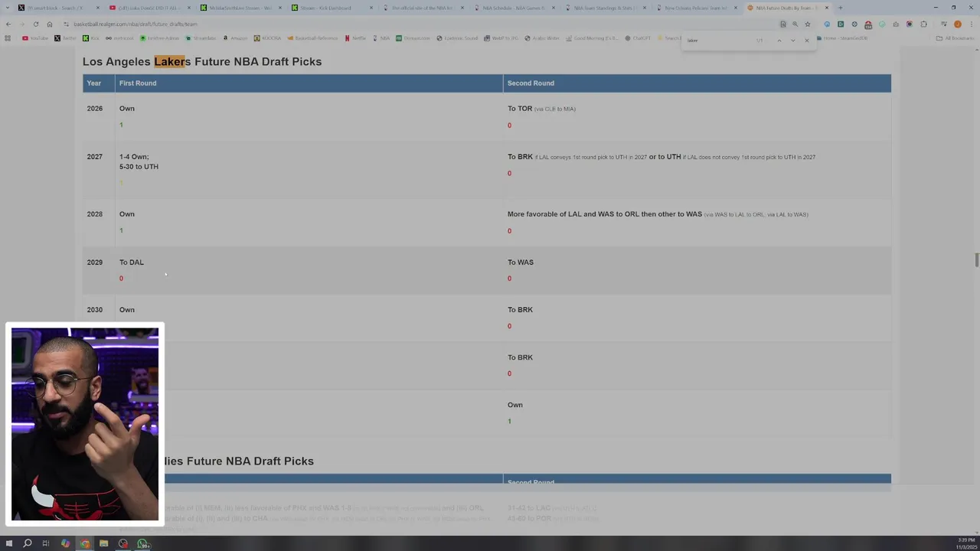Open the All Bookmarks folder
Screen dimensions: 980x551
click(955, 38)
